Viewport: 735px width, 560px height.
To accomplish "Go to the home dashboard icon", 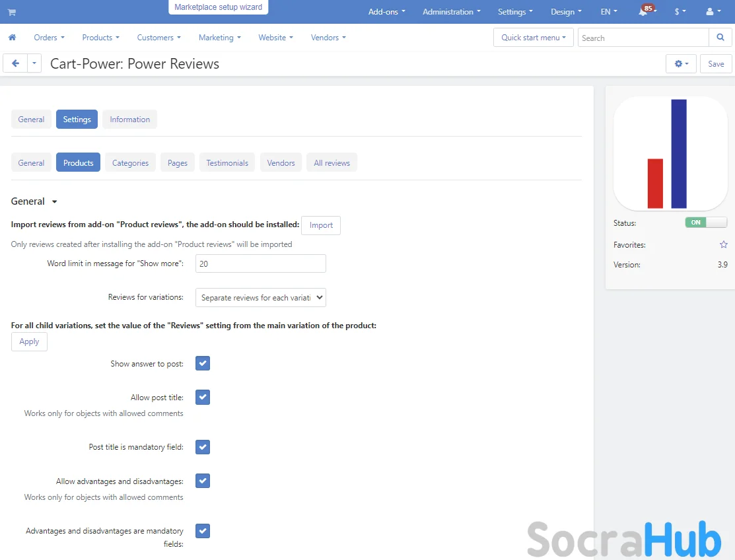I will (x=12, y=38).
